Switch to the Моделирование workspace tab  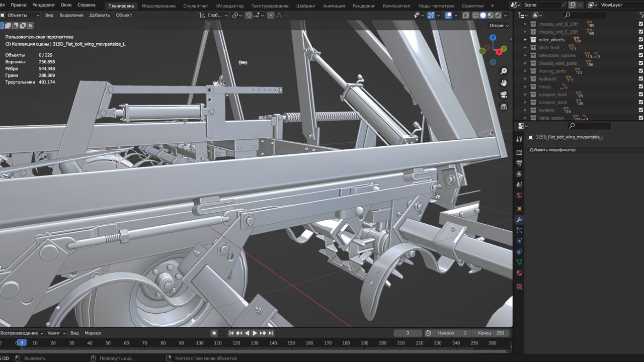coord(158,6)
